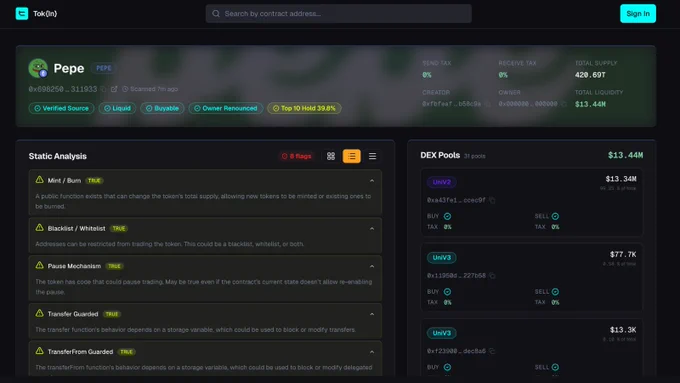Image resolution: width=680 pixels, height=383 pixels.
Task: Collapse the TransferFrom Guarded item
Action: tap(372, 352)
